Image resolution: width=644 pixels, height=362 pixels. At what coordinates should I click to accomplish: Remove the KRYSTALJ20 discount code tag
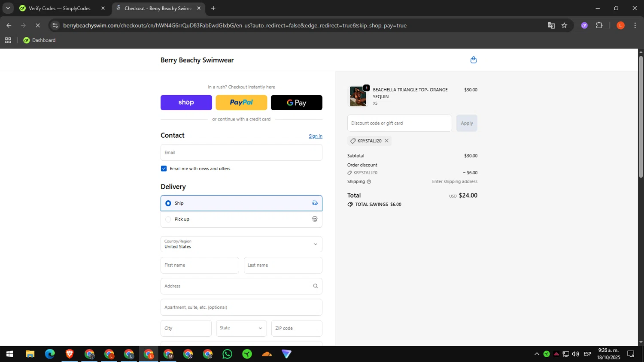386,141
